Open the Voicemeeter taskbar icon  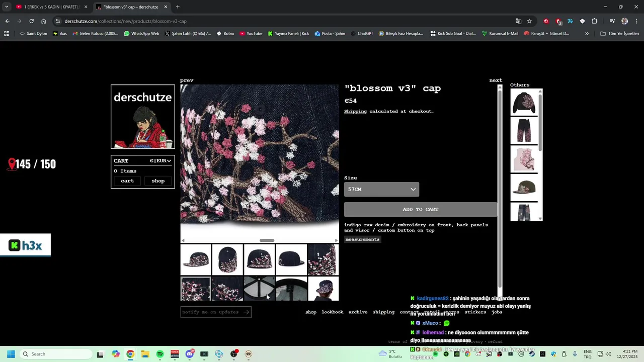pos(175,354)
